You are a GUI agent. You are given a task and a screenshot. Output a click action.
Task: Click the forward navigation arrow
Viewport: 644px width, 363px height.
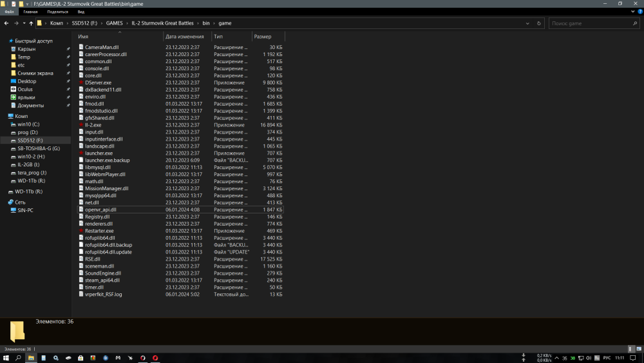(17, 23)
